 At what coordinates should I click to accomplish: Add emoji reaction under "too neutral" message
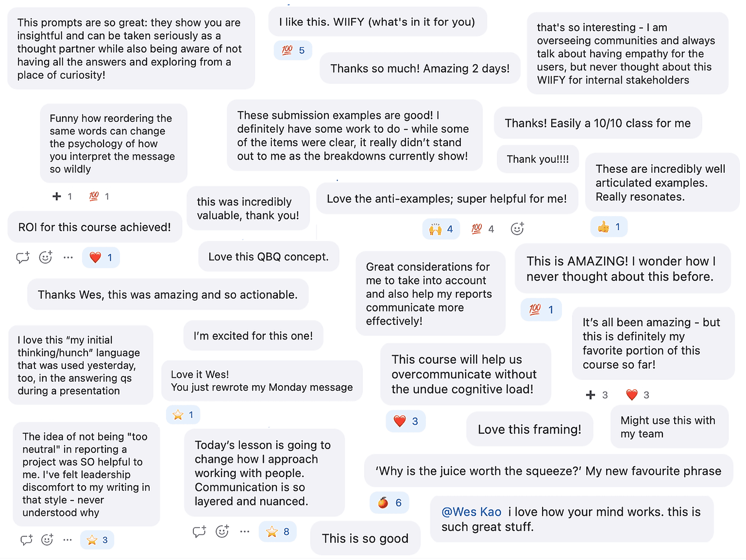click(x=47, y=540)
